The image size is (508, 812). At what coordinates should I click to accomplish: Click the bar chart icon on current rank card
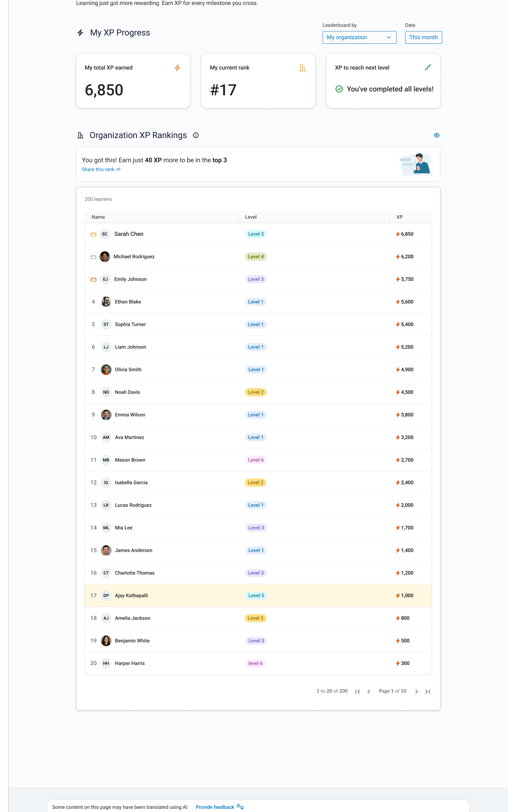tap(302, 68)
